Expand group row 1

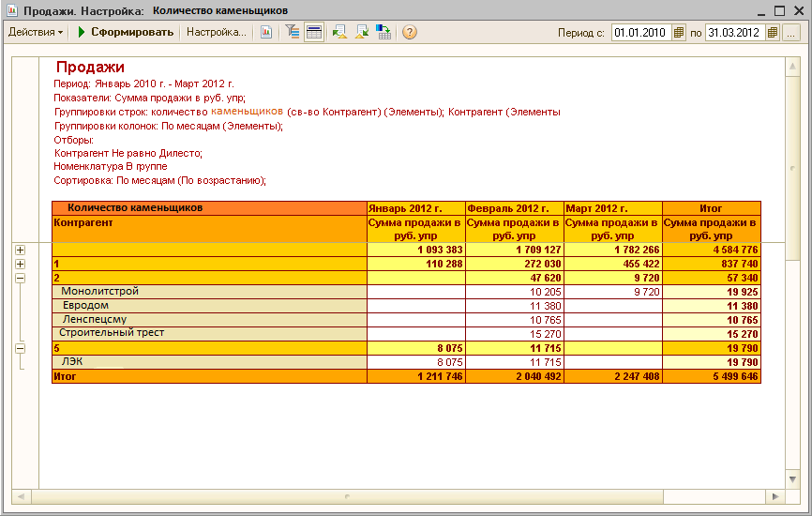click(x=20, y=265)
